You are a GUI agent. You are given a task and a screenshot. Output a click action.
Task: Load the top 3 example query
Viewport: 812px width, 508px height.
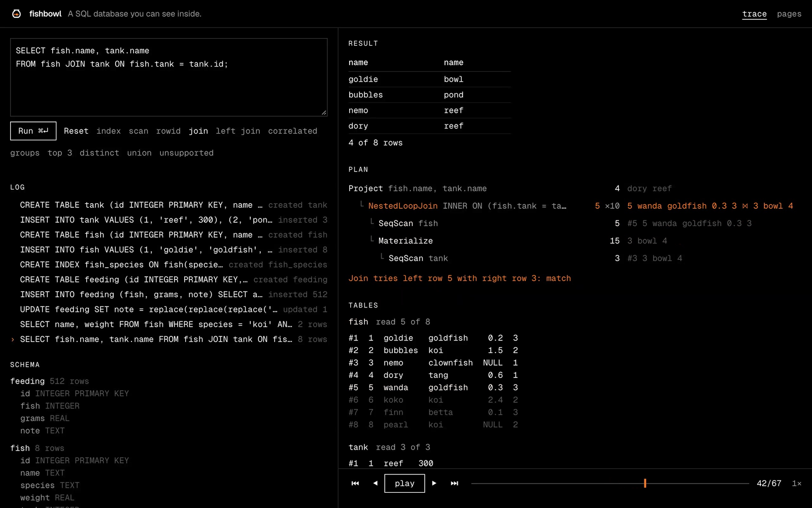coord(60,153)
